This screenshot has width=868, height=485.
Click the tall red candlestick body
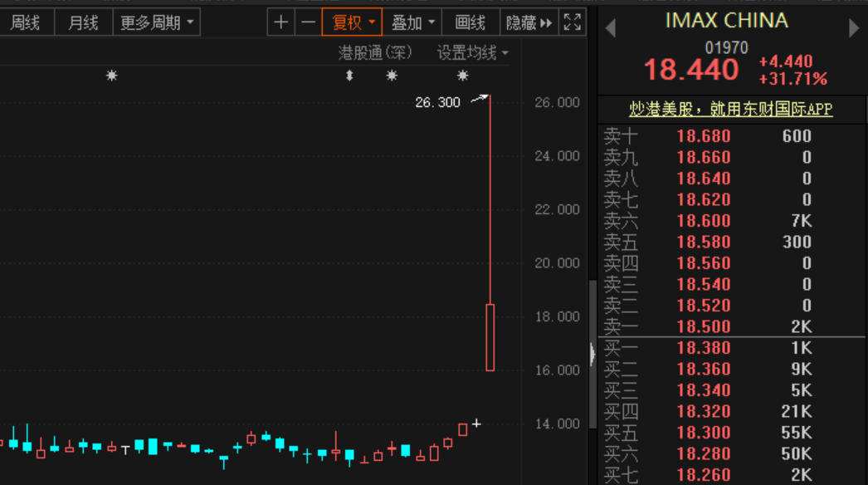pos(490,337)
